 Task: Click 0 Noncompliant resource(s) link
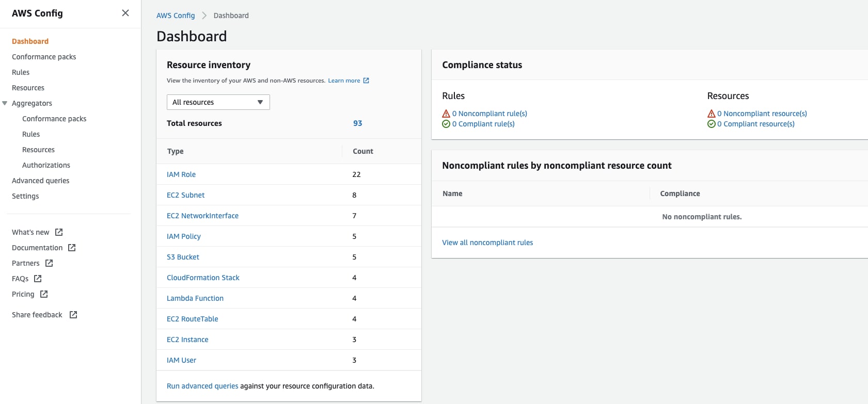762,114
